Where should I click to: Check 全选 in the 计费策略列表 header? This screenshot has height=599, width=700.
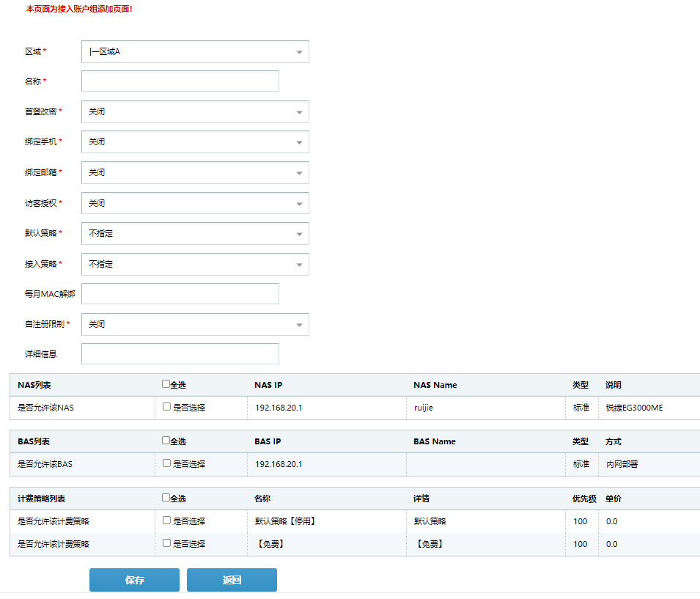166,498
